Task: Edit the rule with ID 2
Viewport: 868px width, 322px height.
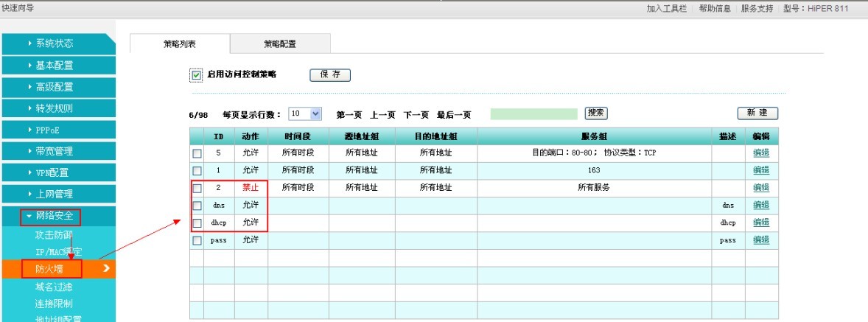Action: pos(760,188)
